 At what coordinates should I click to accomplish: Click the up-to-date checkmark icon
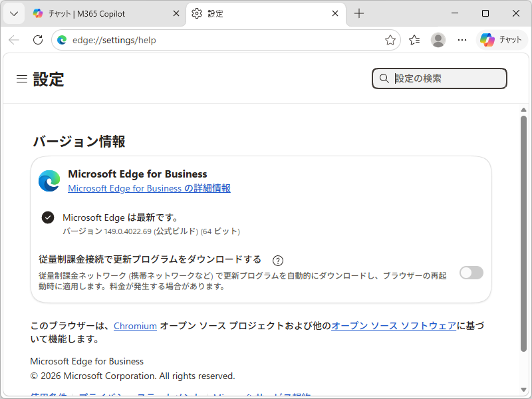click(48, 217)
